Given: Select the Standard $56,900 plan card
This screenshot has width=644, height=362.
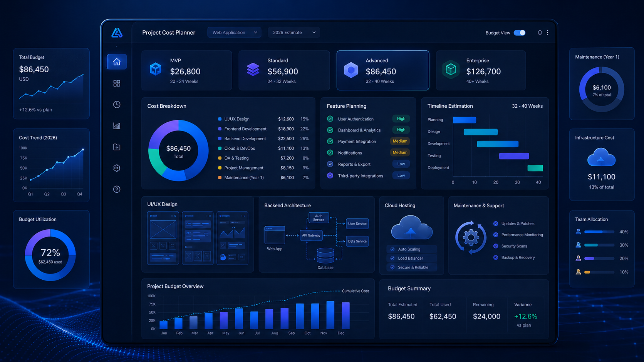Looking at the screenshot, I should point(284,70).
